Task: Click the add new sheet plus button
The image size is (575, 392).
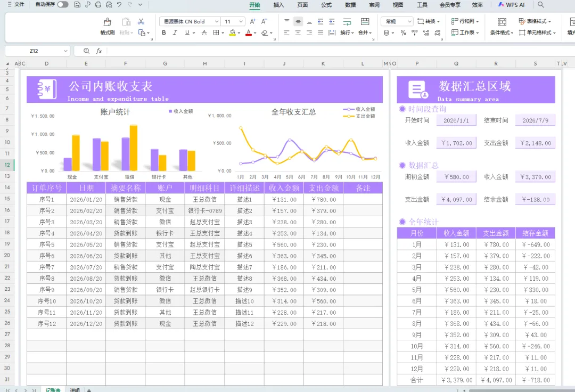Action: (89, 390)
